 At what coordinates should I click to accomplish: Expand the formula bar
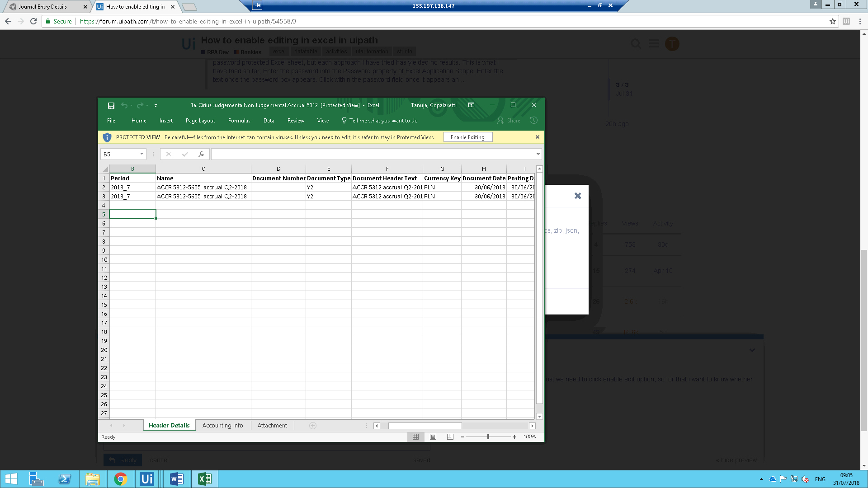click(538, 154)
